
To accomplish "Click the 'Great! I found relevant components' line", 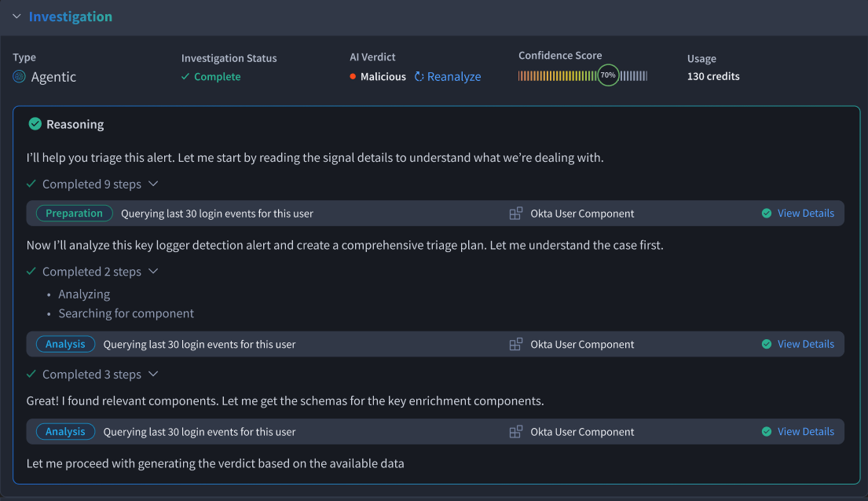I will click(285, 400).
